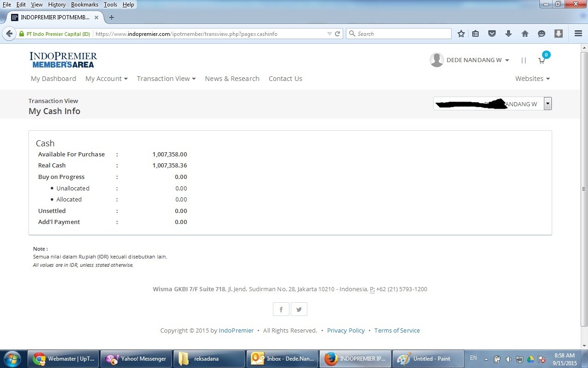Viewport: 588px width, 368px height.
Task: Click the Unsettled label
Action: pyautogui.click(x=52, y=211)
